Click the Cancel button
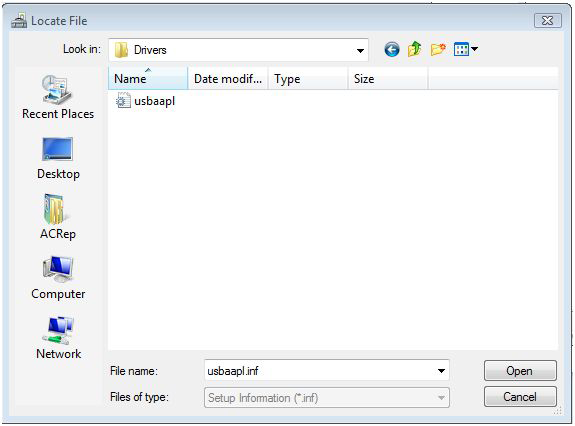 click(x=520, y=397)
